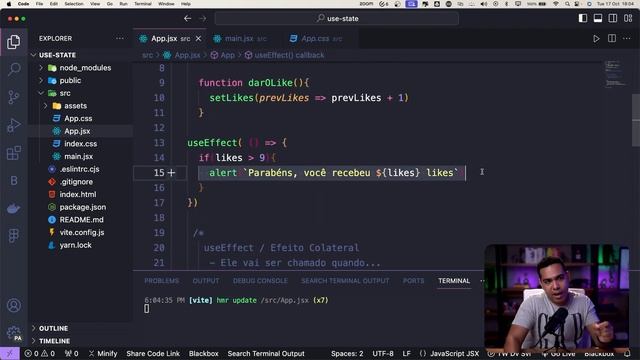Open the Search view icon
This screenshot has height=360, width=640.
pyautogui.click(x=14, y=69)
